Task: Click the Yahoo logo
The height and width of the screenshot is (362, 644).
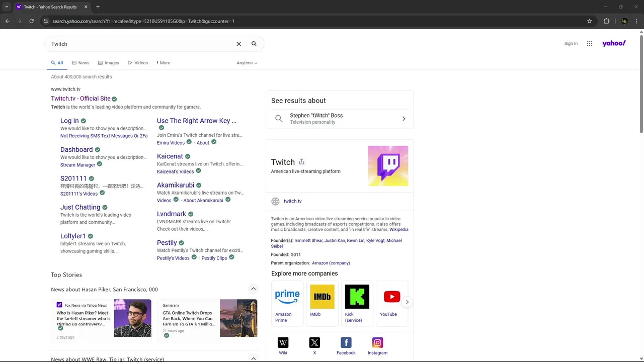Action: click(x=614, y=43)
